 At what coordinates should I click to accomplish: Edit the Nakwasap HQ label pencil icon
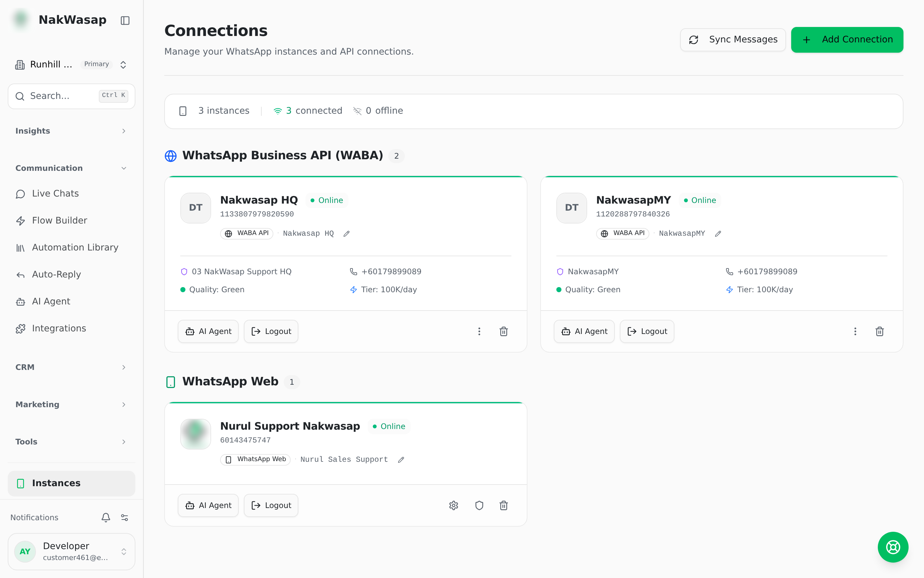[x=346, y=233]
